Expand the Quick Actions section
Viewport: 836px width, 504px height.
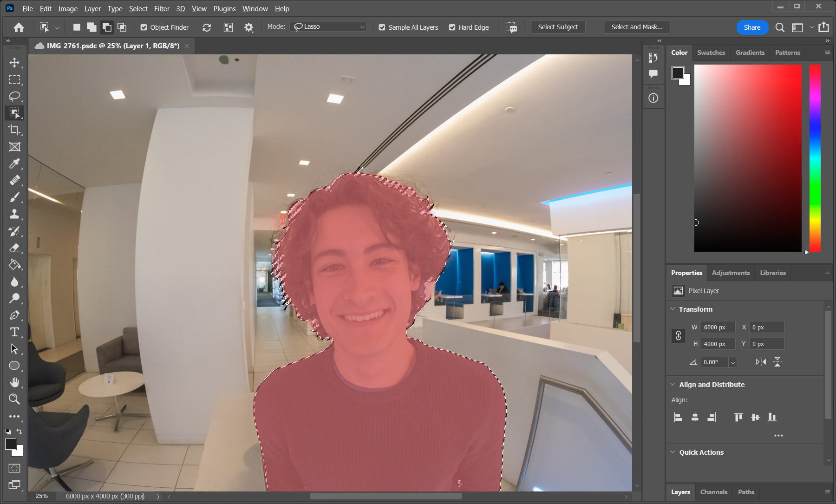pos(673,452)
